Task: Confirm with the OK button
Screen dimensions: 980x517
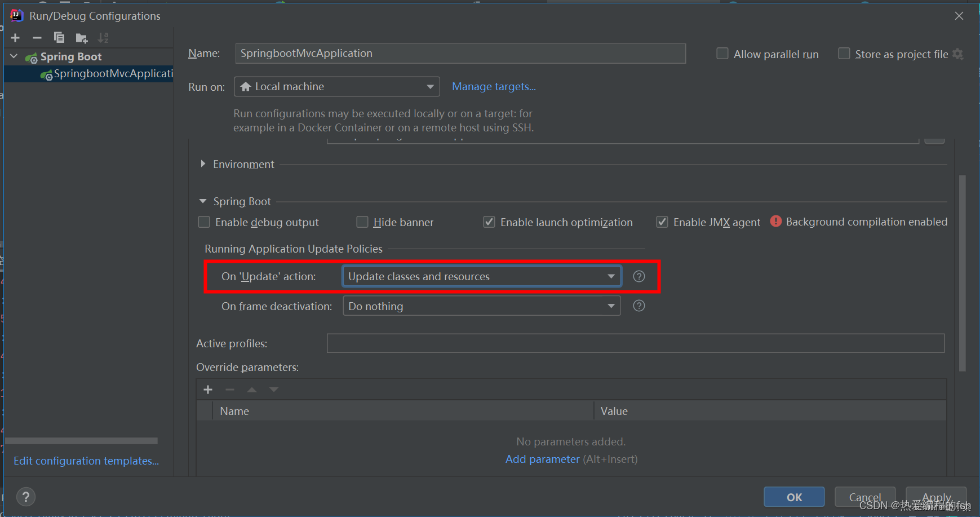Action: pos(794,497)
